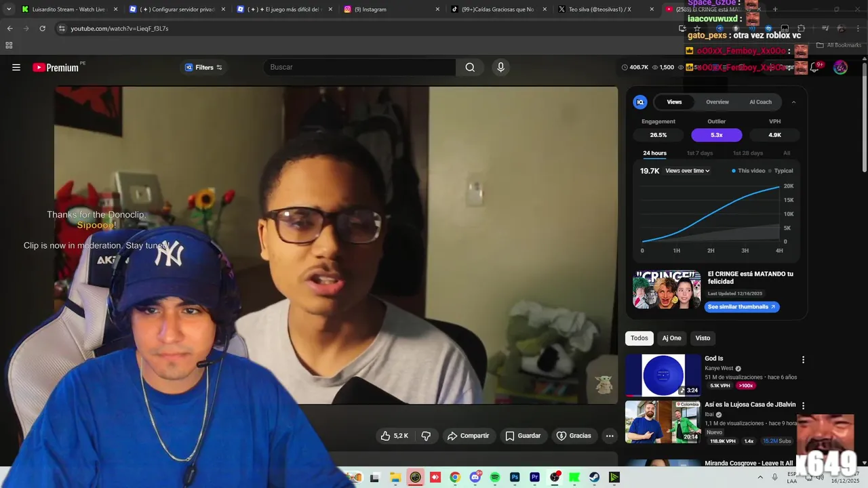Viewport: 868px width, 488px height.
Task: Switch to the Views tab in vidIQ panel
Action: coord(674,102)
